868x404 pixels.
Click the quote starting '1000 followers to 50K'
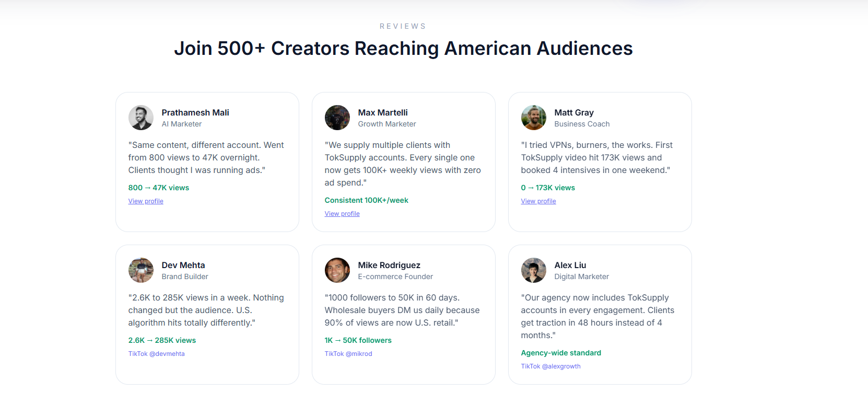coord(402,310)
